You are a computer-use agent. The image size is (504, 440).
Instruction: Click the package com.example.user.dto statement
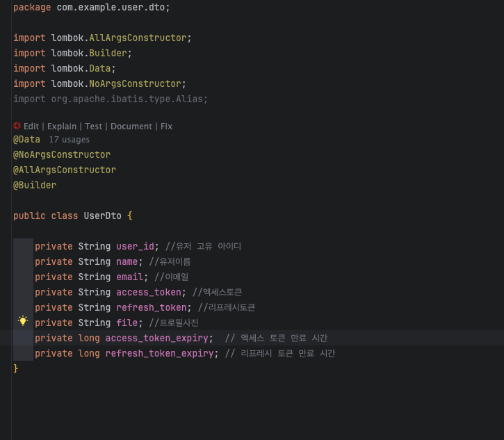coord(91,8)
